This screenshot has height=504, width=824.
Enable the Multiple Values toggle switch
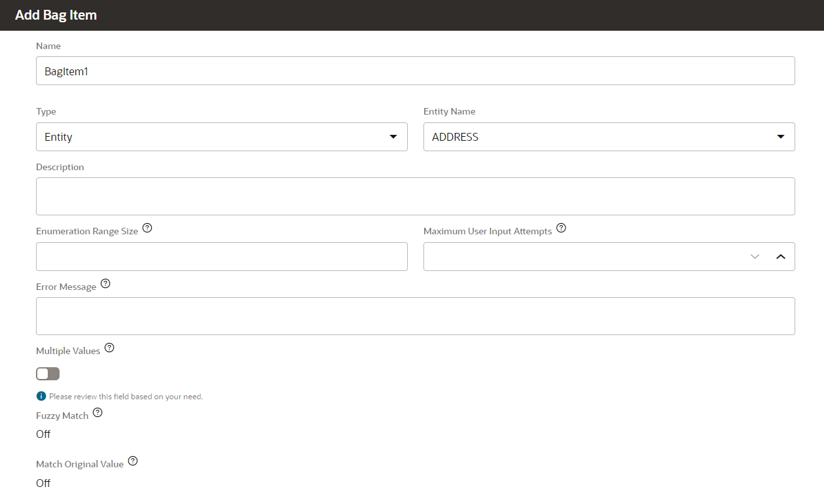[x=47, y=373]
